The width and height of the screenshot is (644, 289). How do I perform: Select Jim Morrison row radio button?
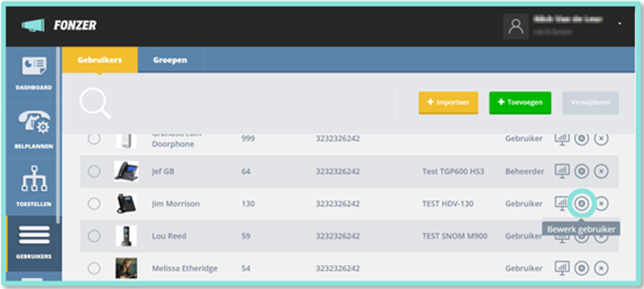click(94, 204)
